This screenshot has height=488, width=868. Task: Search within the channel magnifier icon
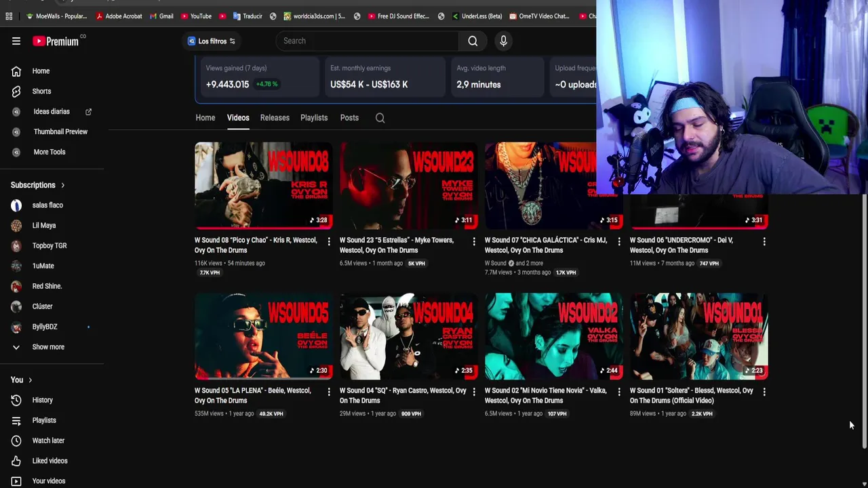[380, 118]
